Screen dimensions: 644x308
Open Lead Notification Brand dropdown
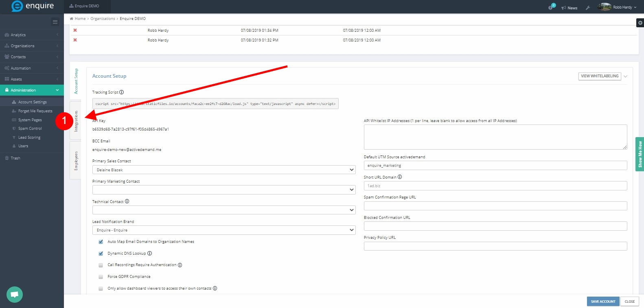coord(224,230)
